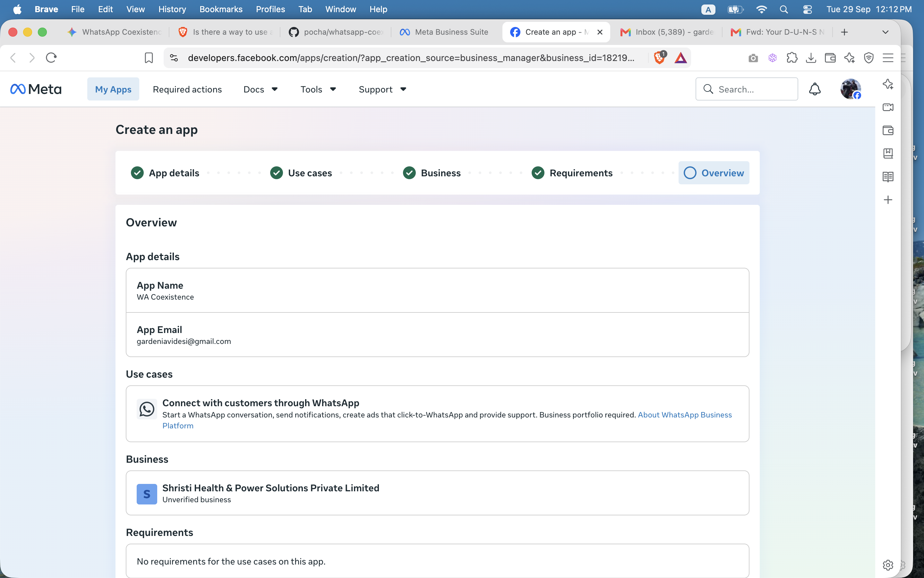
Task: Add a new item to the sidebar
Action: [888, 200]
